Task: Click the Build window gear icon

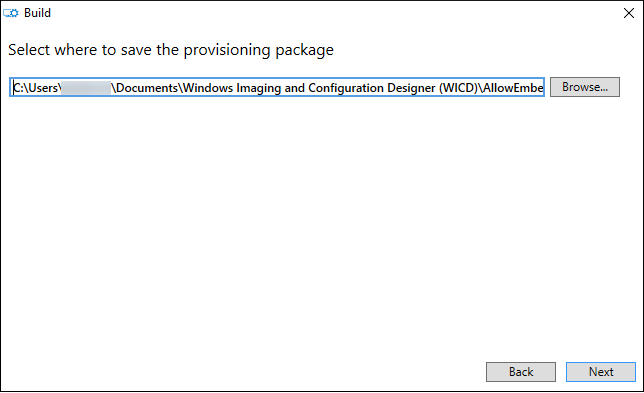Action: [11, 13]
